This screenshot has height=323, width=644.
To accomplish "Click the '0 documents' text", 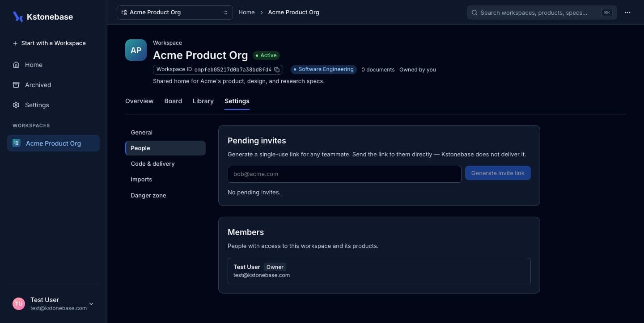I will [378, 70].
